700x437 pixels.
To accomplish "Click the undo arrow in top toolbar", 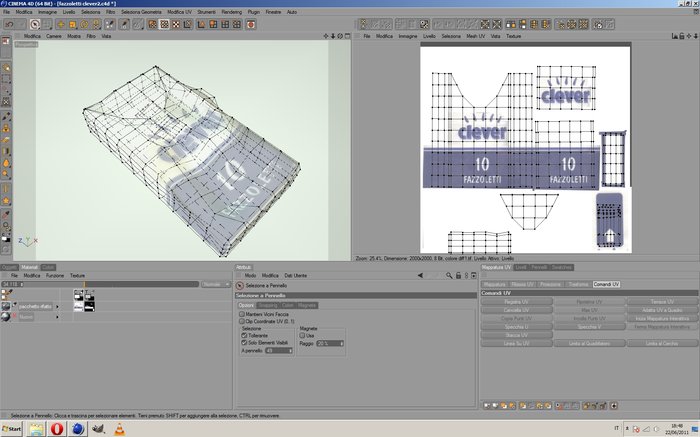I will [9, 25].
